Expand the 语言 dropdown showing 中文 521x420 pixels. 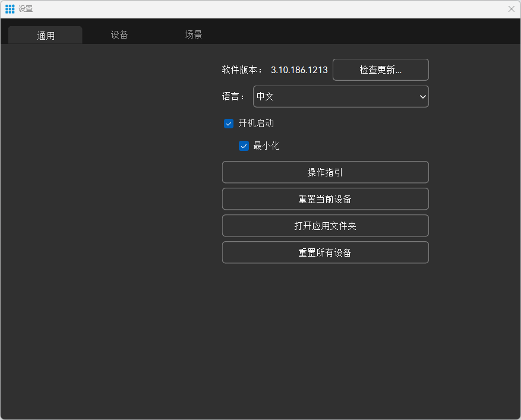(x=340, y=97)
